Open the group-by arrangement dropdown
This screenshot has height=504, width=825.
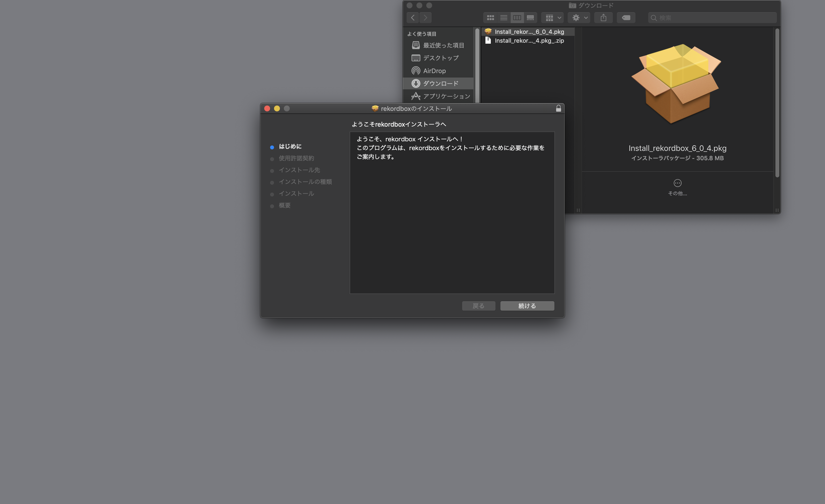(x=553, y=18)
